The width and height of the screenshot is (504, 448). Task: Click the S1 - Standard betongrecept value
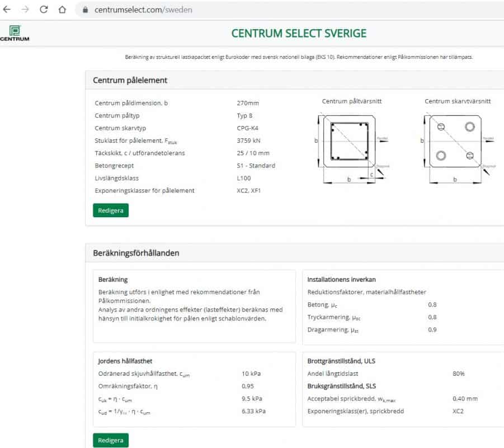pos(256,166)
